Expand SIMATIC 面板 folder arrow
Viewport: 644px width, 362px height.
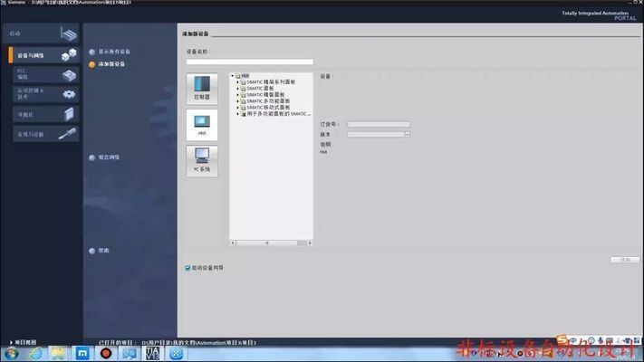238,89
